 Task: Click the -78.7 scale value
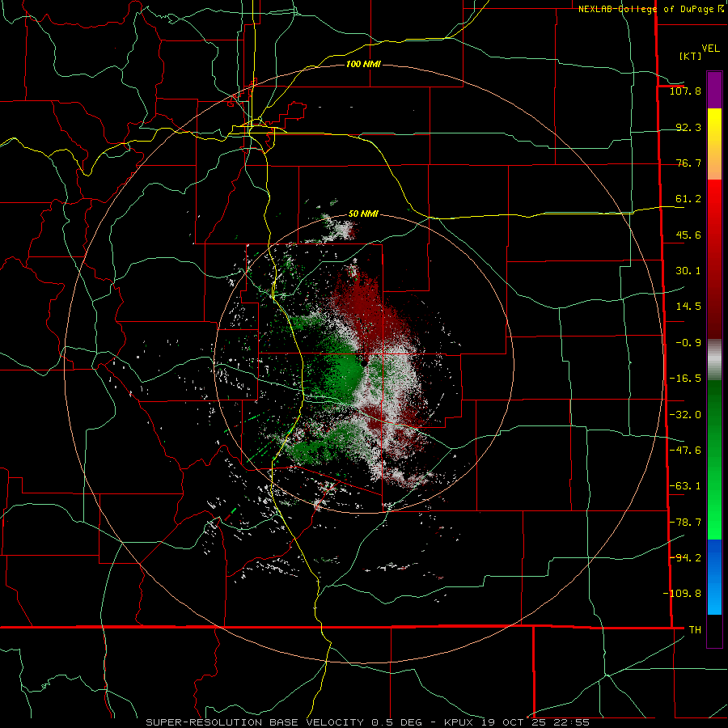(685, 523)
